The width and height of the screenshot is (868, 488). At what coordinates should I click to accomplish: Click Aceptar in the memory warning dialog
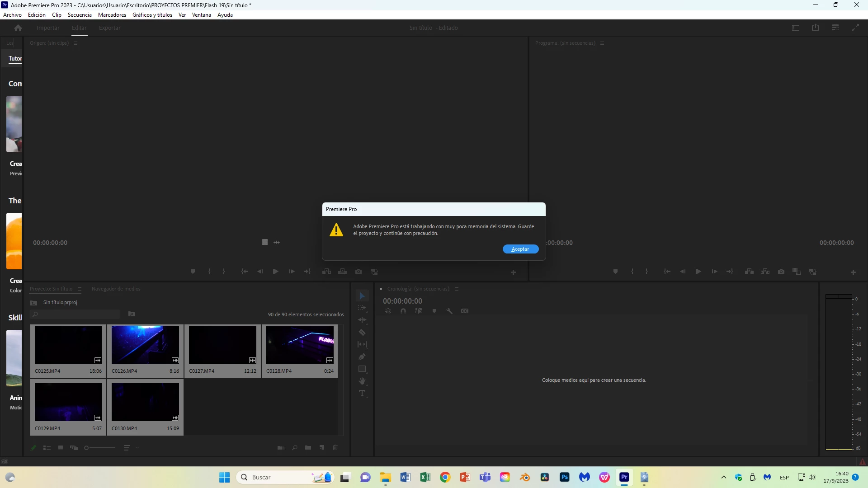pos(520,249)
